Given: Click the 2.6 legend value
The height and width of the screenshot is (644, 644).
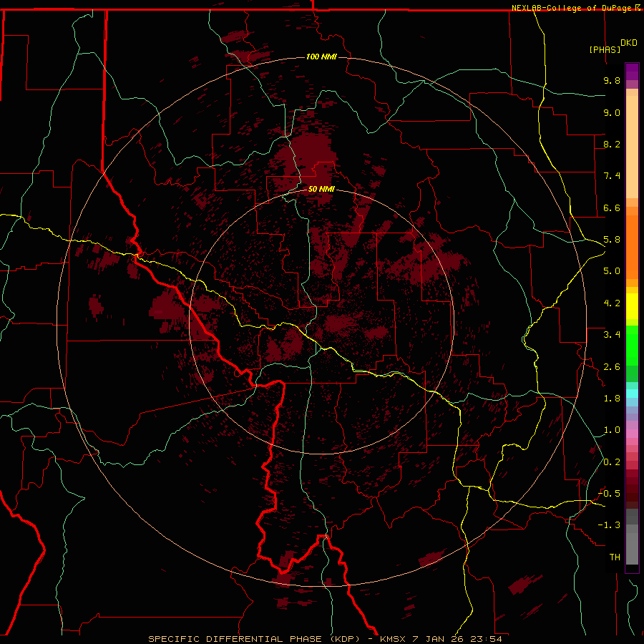Looking at the screenshot, I should (612, 367).
